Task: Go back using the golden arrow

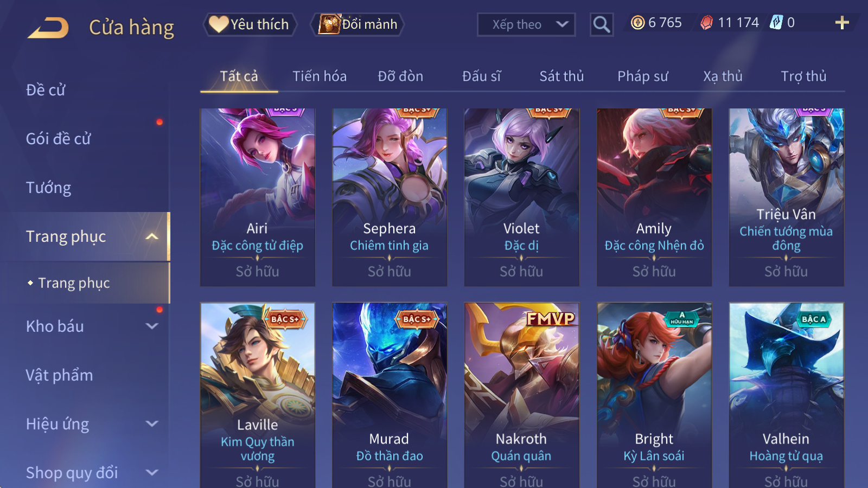Action: pos(48,27)
